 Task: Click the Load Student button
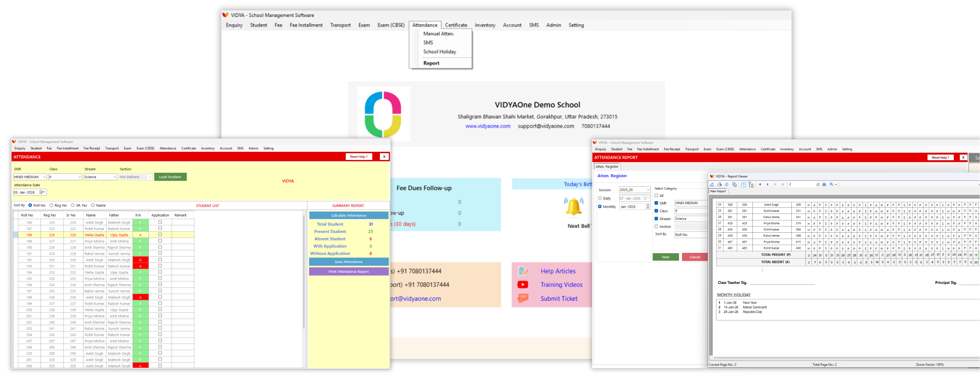tap(170, 177)
